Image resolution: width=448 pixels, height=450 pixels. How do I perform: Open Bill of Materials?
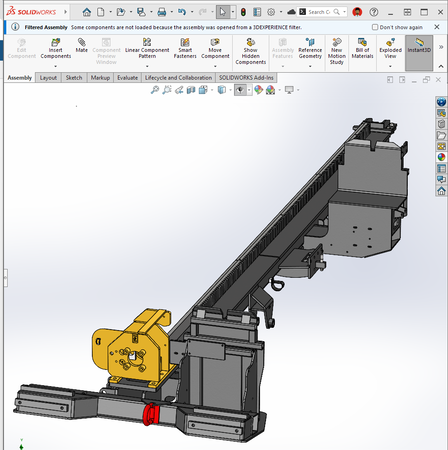point(362,48)
